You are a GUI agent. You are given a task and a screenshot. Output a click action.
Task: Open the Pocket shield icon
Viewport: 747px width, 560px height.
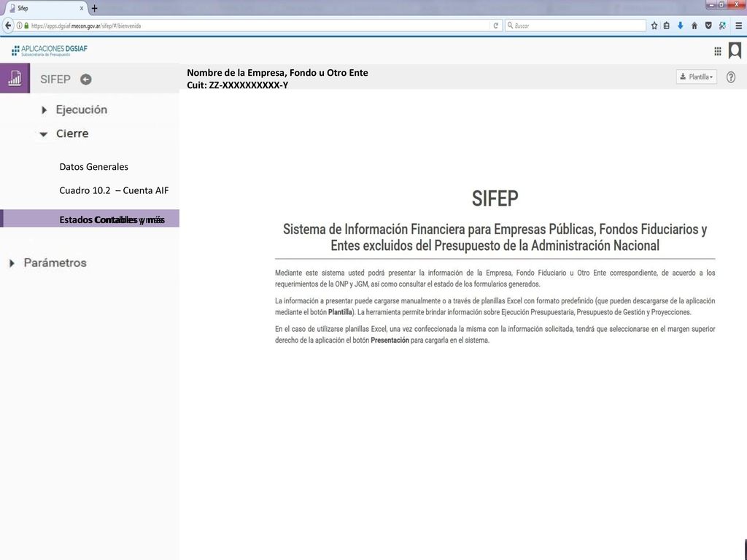(708, 26)
